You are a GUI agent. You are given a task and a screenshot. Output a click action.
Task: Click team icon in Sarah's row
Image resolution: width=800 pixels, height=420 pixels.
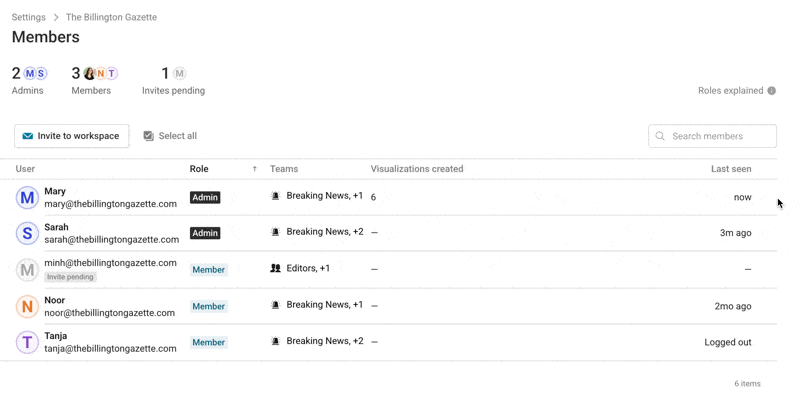click(x=276, y=232)
